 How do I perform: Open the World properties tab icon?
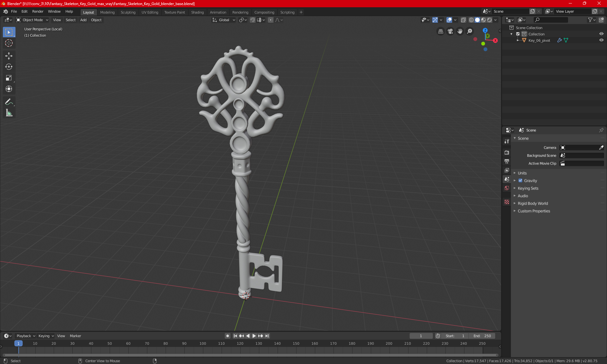pyautogui.click(x=507, y=188)
